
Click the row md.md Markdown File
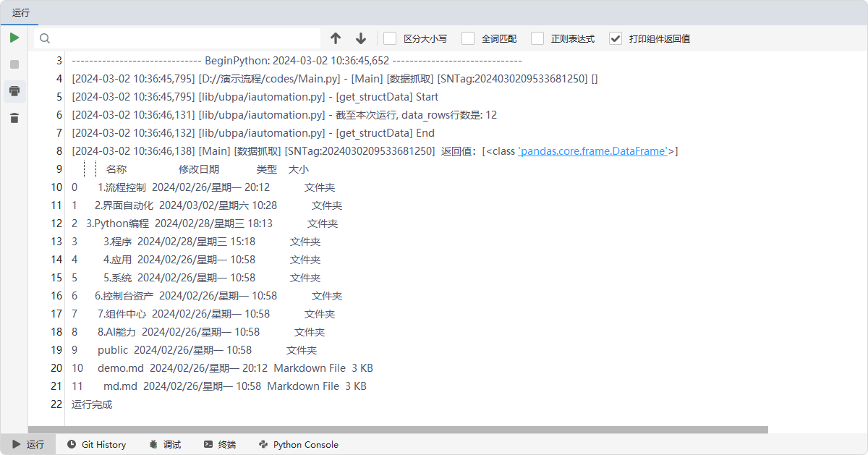click(x=219, y=386)
